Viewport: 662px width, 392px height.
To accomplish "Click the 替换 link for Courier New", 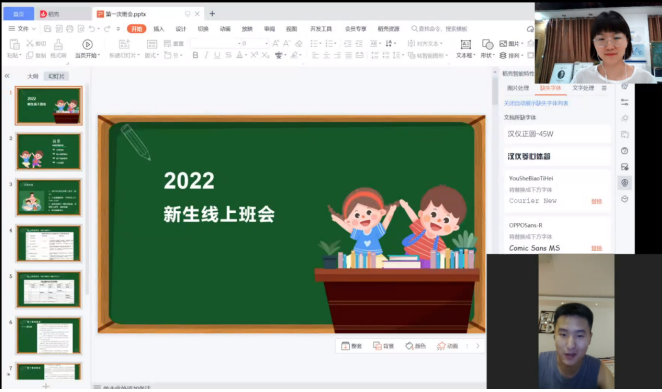I will pyautogui.click(x=597, y=201).
